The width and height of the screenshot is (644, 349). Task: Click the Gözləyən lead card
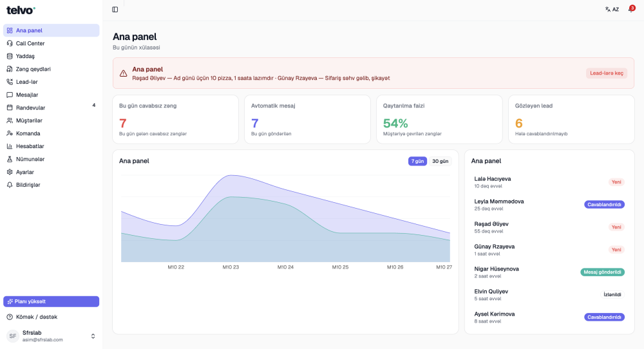571,120
